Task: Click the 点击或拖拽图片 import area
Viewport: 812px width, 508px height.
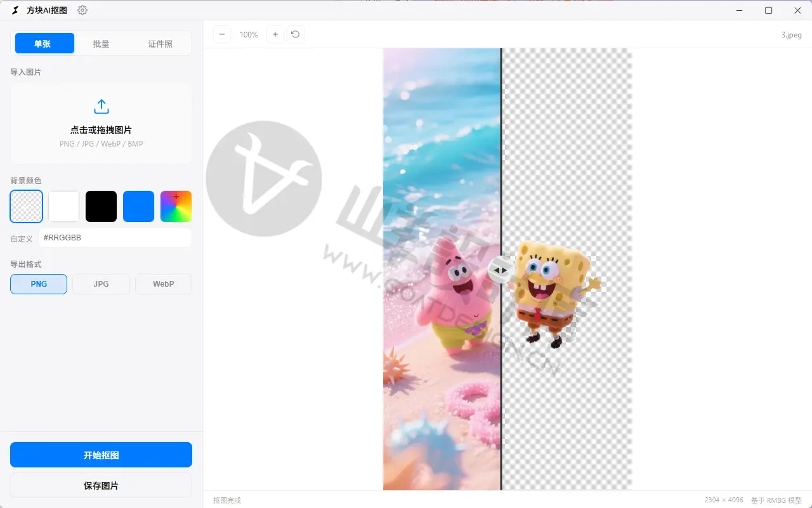Action: point(101,124)
